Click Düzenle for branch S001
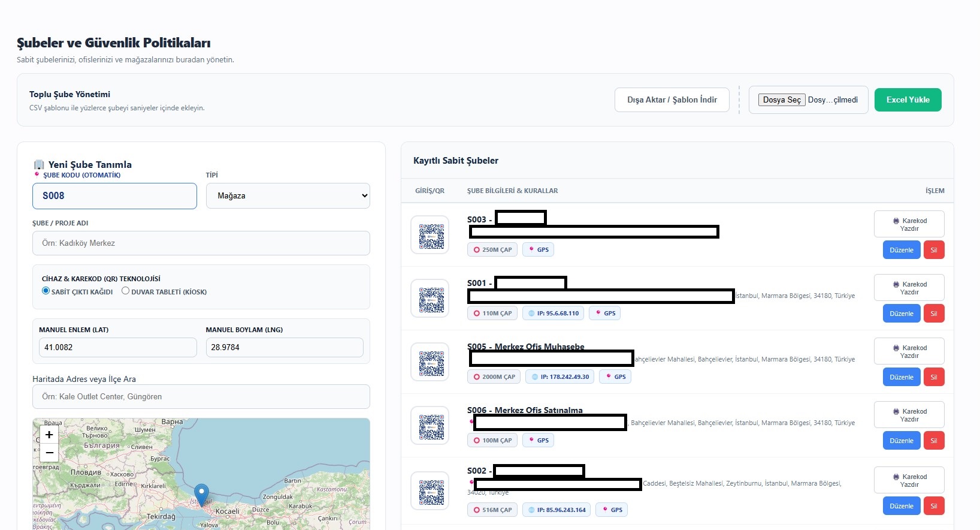Image resolution: width=980 pixels, height=530 pixels. (902, 314)
